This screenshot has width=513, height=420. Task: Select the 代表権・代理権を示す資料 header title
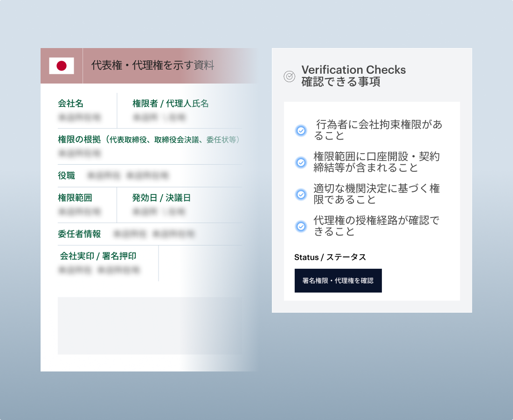point(153,65)
